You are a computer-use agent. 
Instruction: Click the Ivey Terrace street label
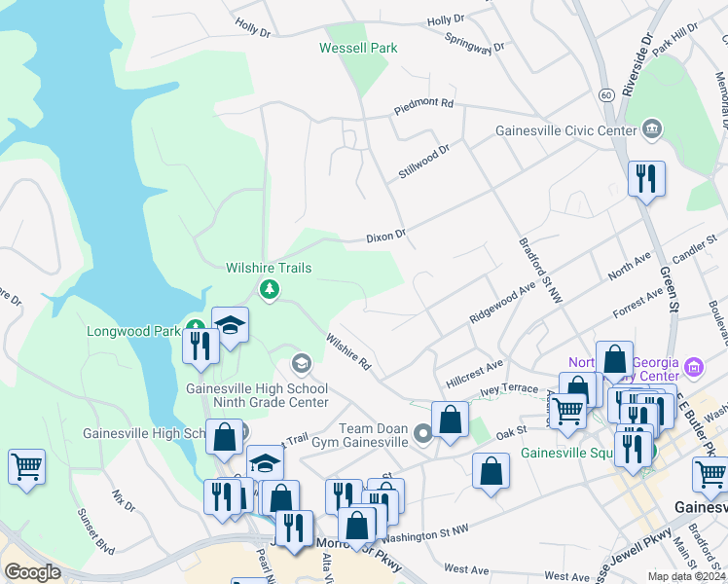tap(509, 389)
